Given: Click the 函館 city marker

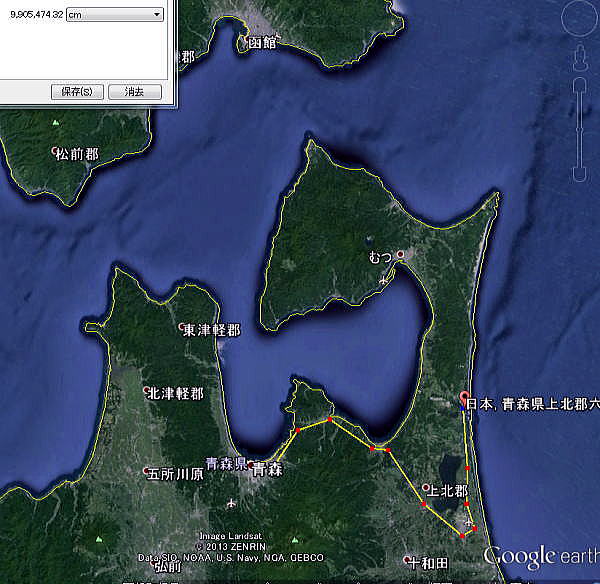Looking at the screenshot, I should 242,42.
